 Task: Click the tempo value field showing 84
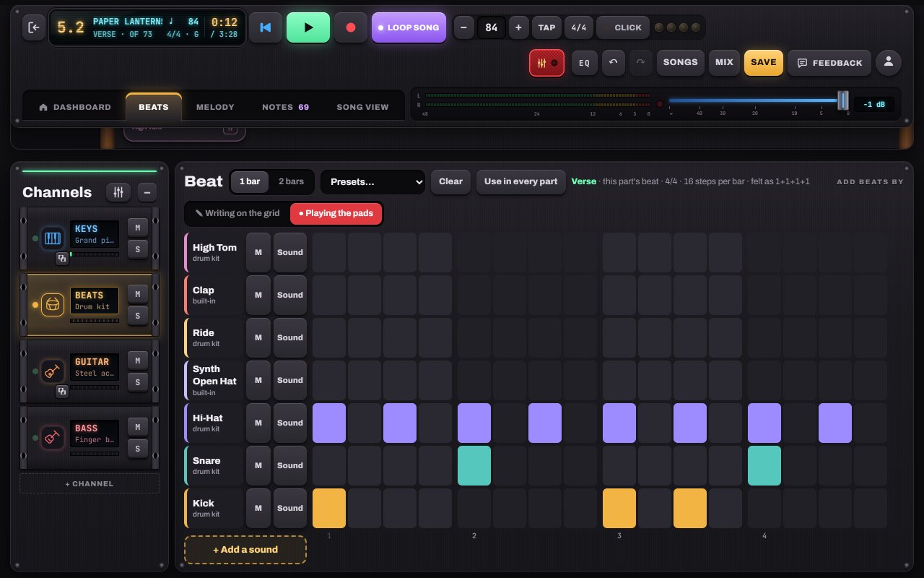(492, 27)
